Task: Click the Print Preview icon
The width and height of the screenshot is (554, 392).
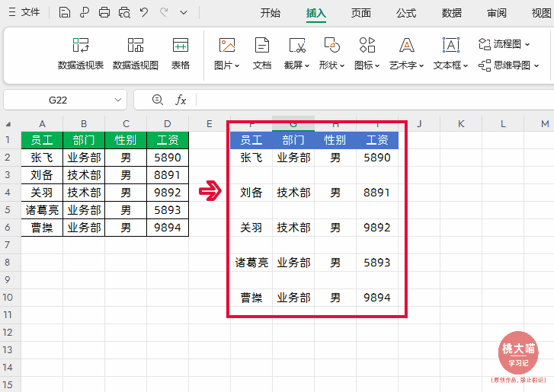Action: [124, 13]
